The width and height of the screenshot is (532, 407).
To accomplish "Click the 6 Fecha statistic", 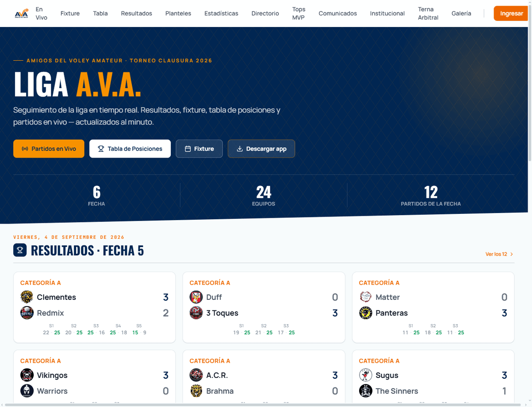I will tap(97, 196).
